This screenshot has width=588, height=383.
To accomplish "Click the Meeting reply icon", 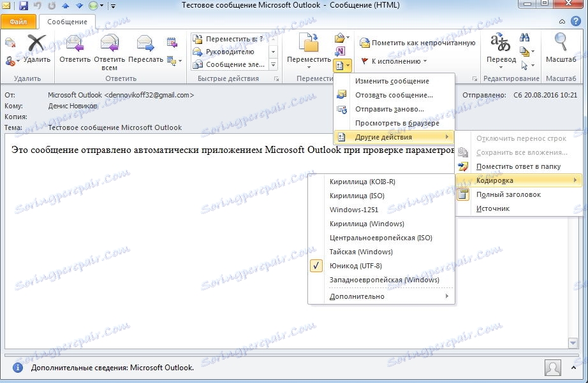I will click(x=172, y=43).
